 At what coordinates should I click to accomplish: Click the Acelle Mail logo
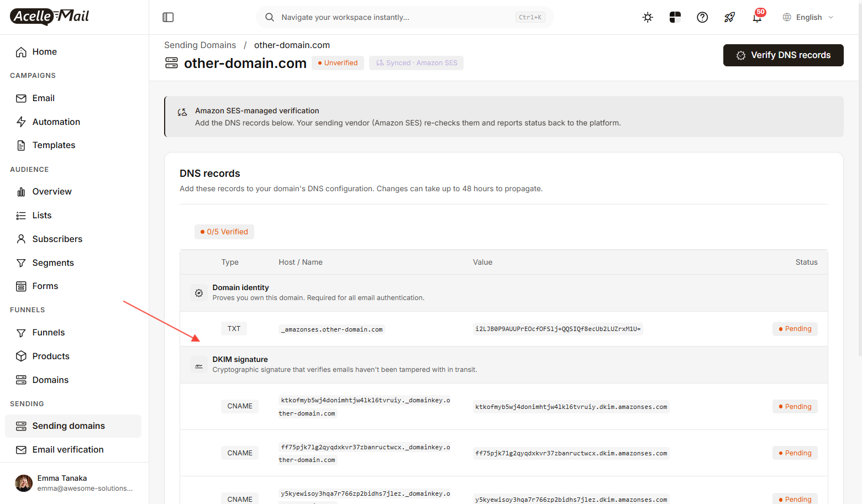click(x=50, y=17)
